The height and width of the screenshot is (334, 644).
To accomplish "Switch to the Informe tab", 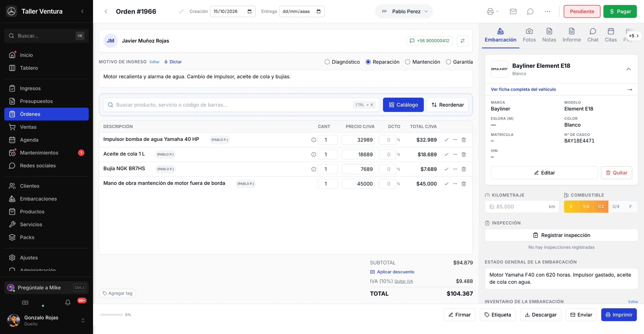I will (x=572, y=36).
